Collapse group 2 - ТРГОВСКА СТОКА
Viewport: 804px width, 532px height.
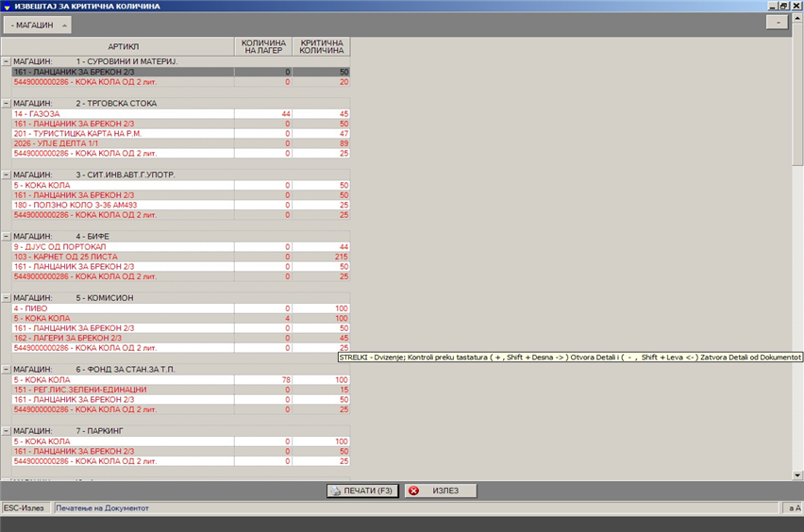pyautogui.click(x=6, y=104)
